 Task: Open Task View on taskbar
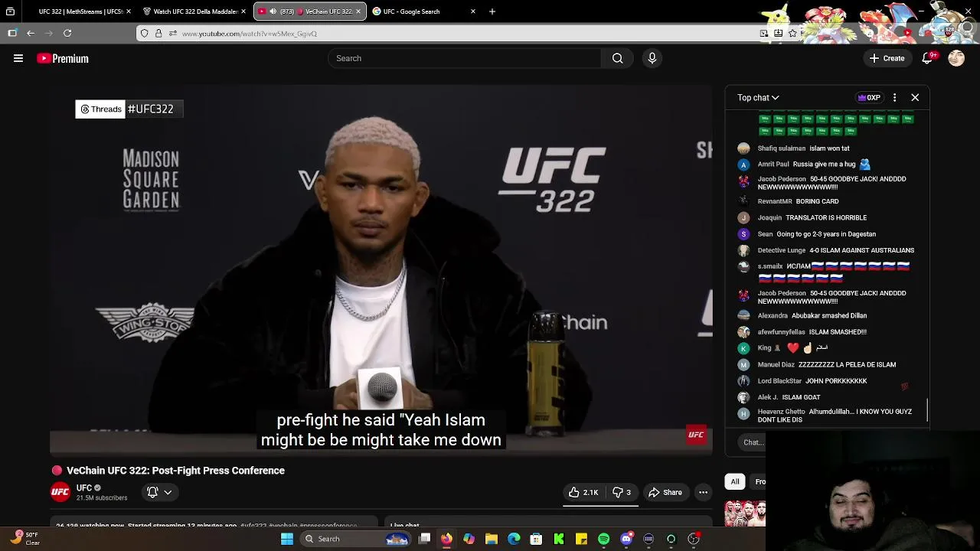425,539
